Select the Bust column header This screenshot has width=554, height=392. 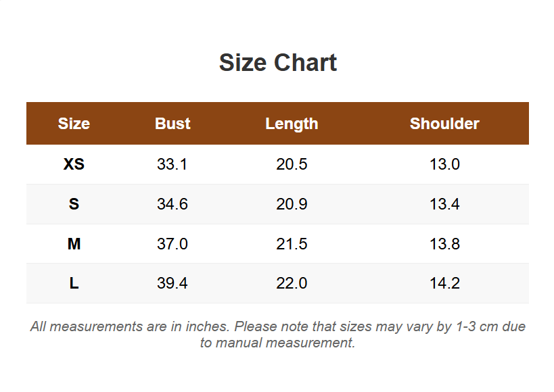click(x=172, y=124)
